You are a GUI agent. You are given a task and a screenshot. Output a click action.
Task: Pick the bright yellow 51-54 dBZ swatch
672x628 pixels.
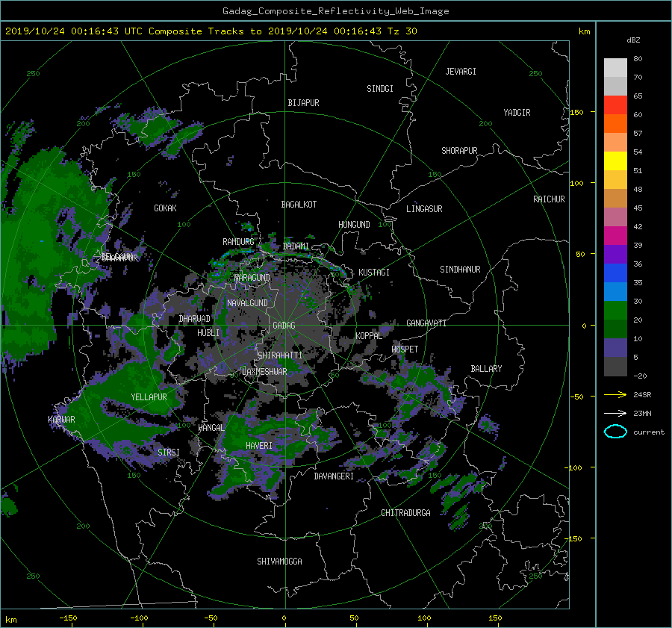click(x=615, y=161)
